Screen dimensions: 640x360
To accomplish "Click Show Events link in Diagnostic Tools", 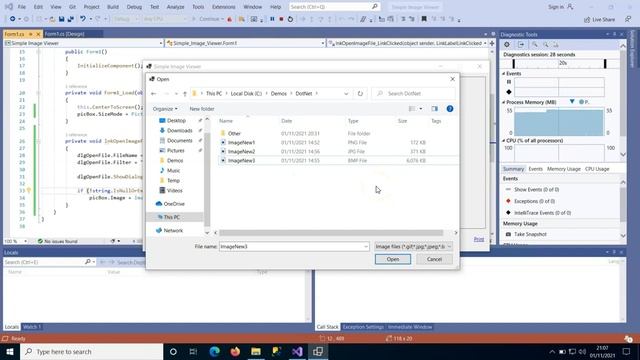I will click(536, 190).
